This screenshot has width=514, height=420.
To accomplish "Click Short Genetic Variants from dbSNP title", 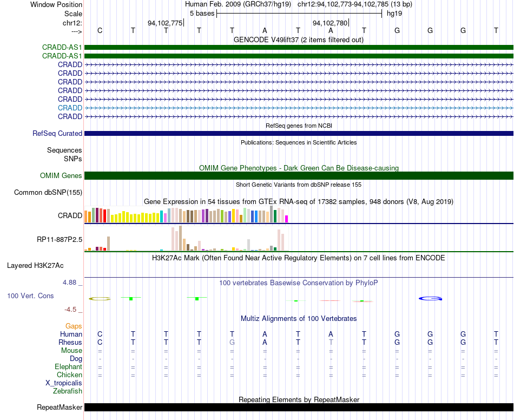I will 299,185.
